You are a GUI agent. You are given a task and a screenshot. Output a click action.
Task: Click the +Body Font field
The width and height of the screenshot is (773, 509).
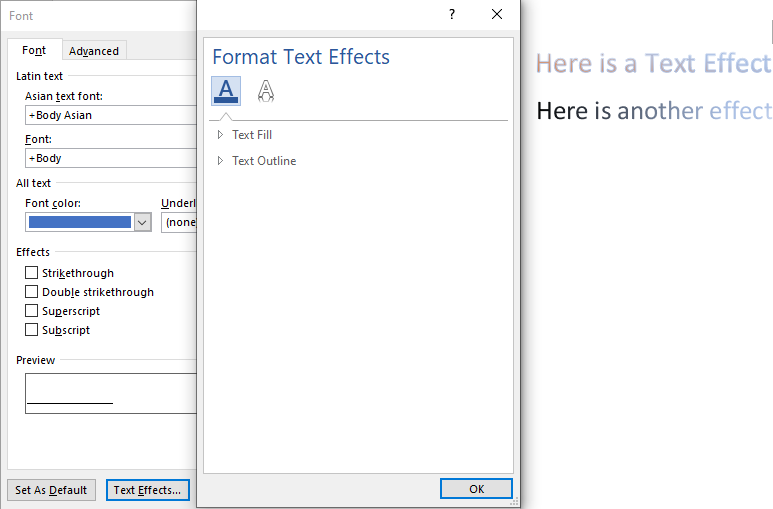coord(111,158)
